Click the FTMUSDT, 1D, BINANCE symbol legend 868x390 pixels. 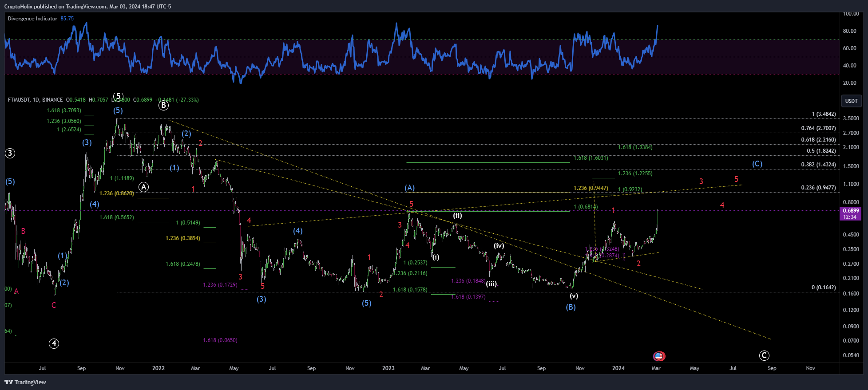(35, 100)
